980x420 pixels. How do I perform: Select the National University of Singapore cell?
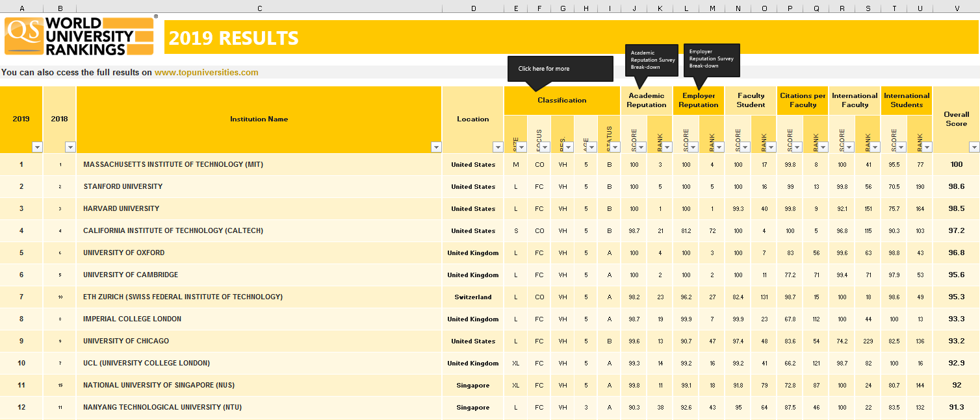pyautogui.click(x=259, y=386)
